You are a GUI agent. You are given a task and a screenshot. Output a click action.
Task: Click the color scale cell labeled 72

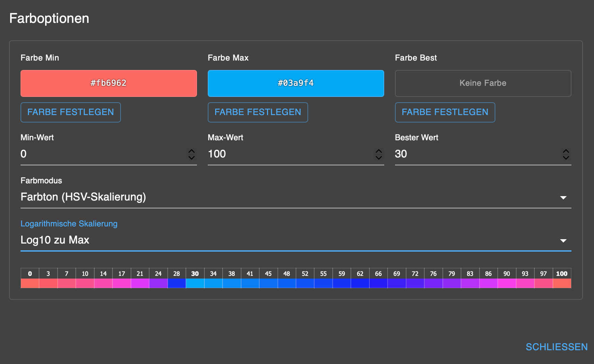(415, 278)
